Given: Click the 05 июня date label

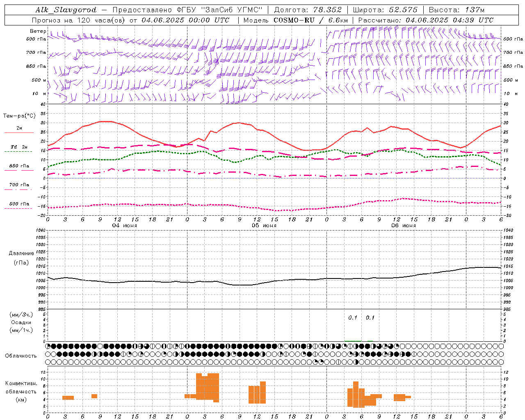Looking at the screenshot, I should 264,226.
